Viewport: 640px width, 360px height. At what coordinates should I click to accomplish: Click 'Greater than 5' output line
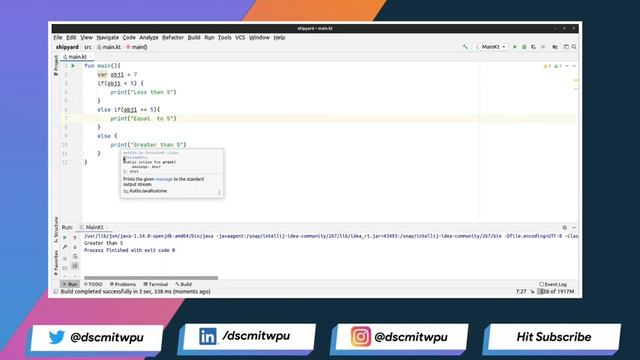[x=104, y=243]
